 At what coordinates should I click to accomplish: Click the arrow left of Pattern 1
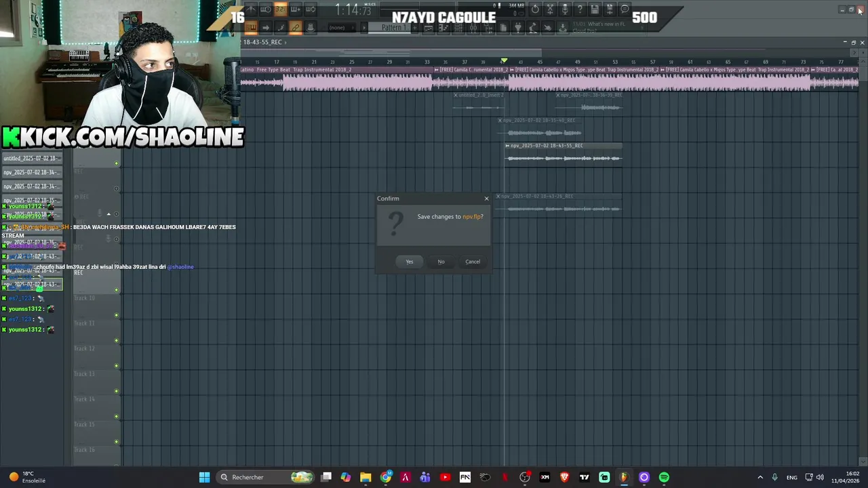coord(364,27)
